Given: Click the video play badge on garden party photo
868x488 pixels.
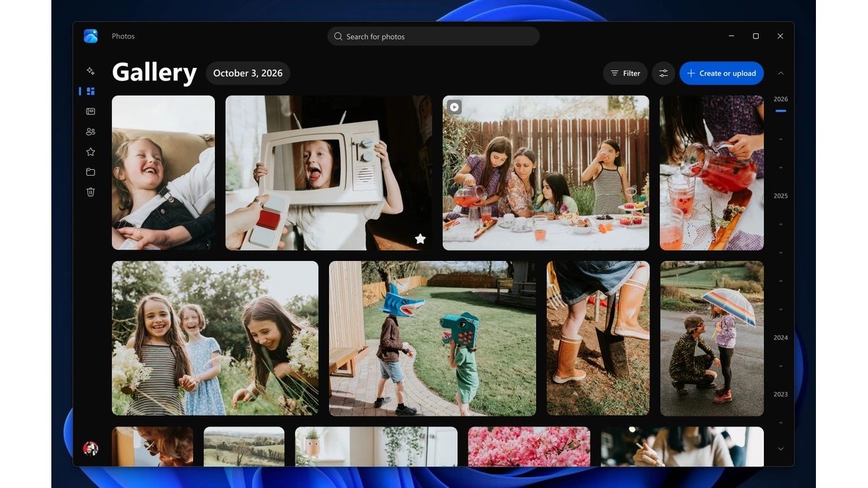Looking at the screenshot, I should tap(454, 107).
